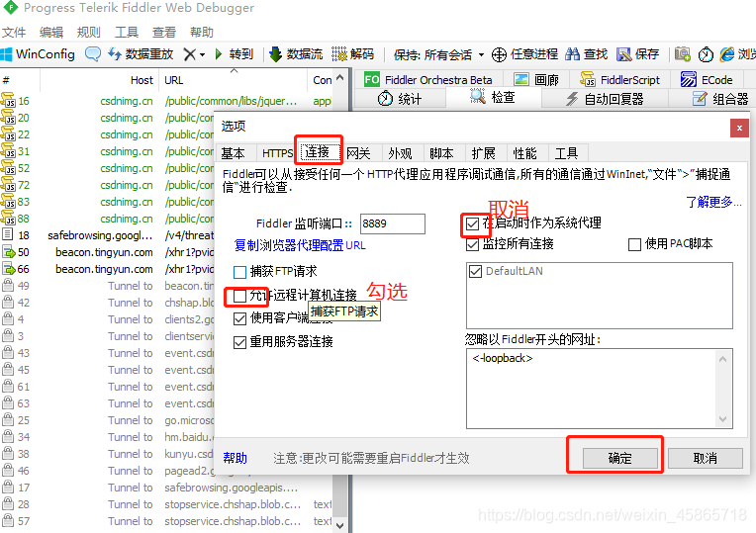This screenshot has height=533, width=756.
Task: Enable 捕获FTP请求 checkbox
Action: point(240,272)
